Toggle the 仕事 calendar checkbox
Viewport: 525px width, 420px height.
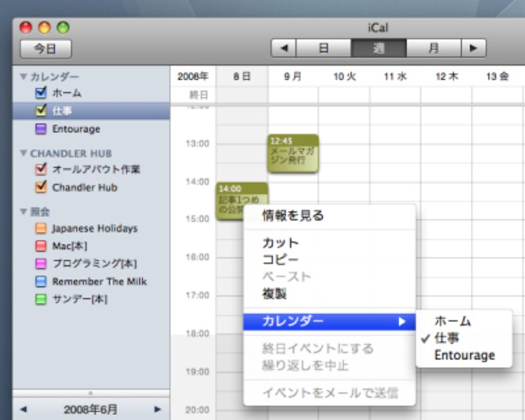click(x=41, y=111)
